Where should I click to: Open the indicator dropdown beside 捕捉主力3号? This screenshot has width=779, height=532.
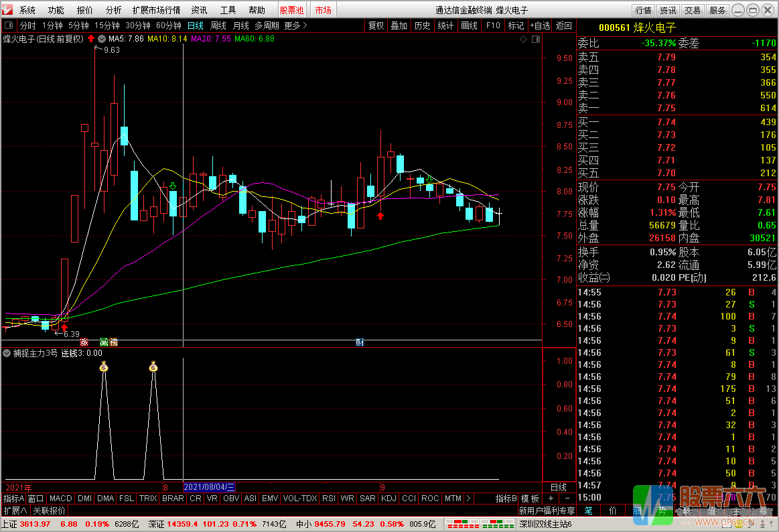pos(7,353)
